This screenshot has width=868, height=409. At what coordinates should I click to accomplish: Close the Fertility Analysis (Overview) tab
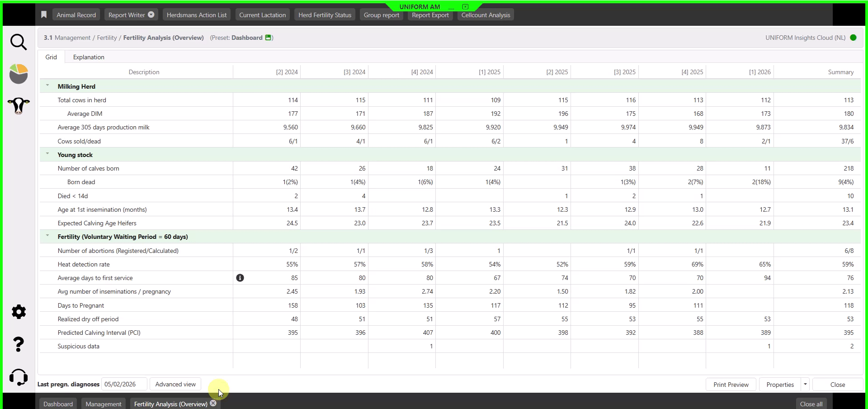click(x=213, y=403)
